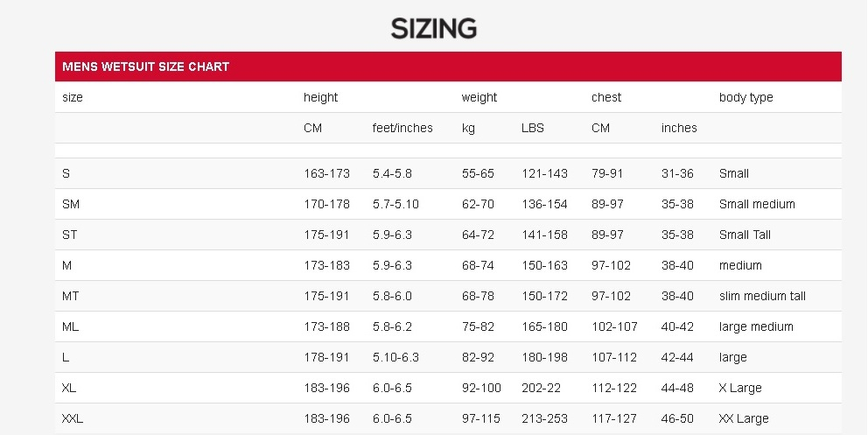Select the XXL size row label

point(73,419)
